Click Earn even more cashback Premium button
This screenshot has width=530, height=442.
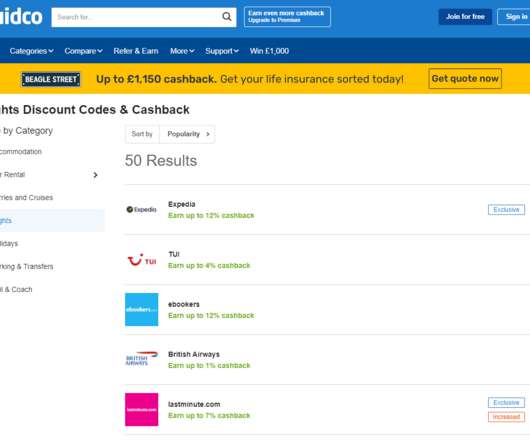pyautogui.click(x=287, y=17)
